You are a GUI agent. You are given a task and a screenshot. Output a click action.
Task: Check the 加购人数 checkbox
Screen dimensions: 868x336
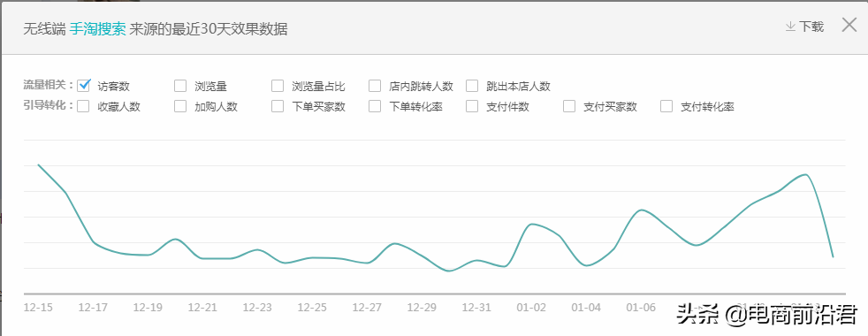[x=180, y=106]
